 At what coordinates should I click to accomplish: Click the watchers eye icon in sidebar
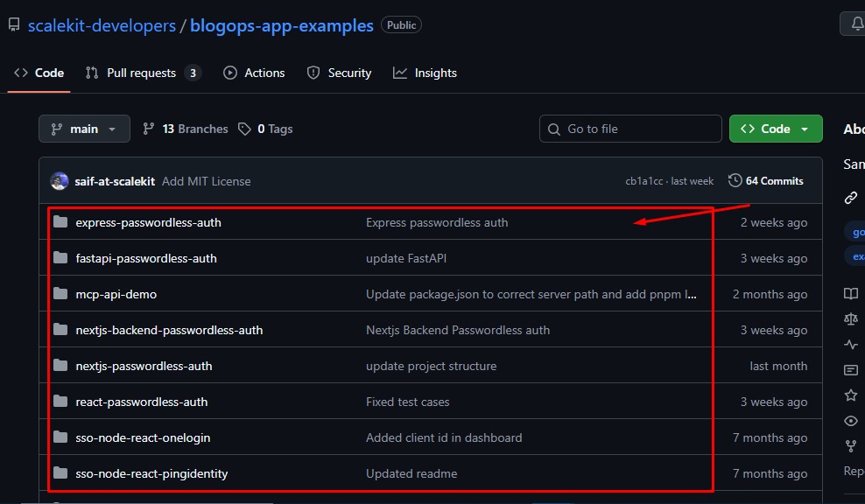pyautogui.click(x=851, y=421)
